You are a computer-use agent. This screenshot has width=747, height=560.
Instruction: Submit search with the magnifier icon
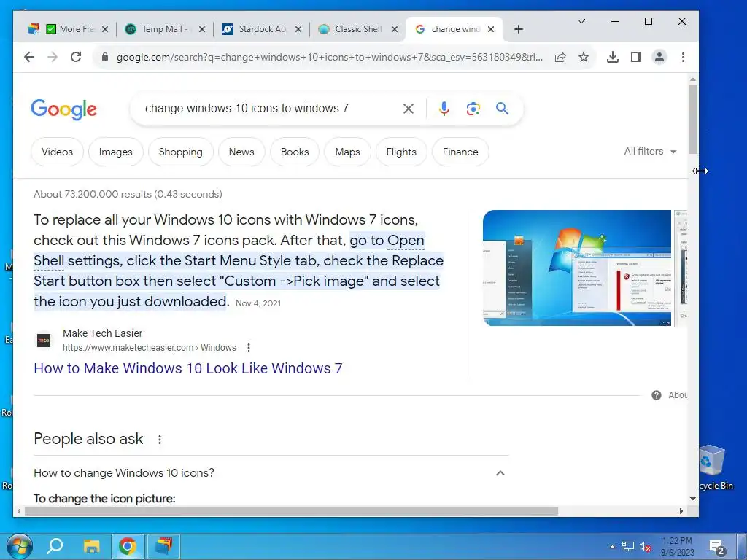pyautogui.click(x=502, y=109)
